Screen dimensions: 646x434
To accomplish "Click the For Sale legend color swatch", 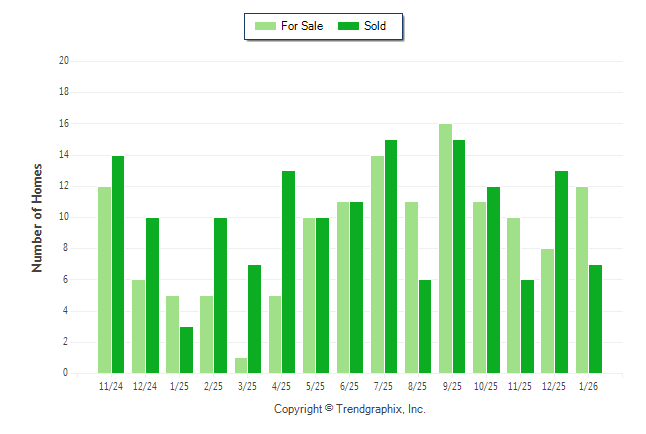I will tap(267, 26).
